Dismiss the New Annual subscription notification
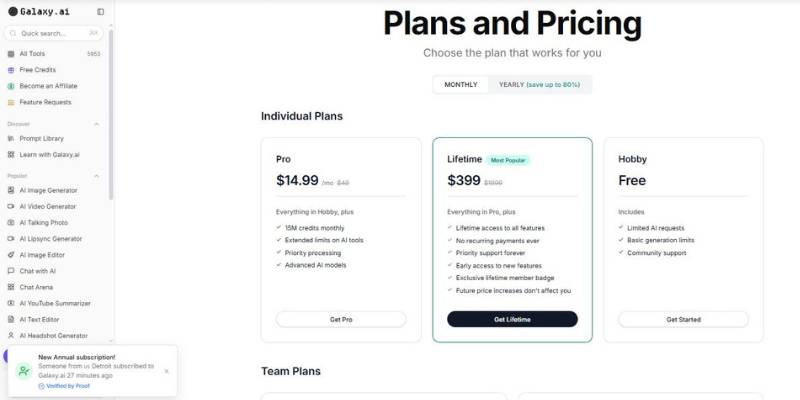 (x=167, y=371)
